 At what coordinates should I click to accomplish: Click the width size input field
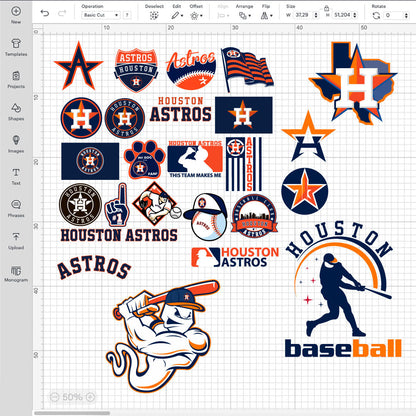(303, 15)
